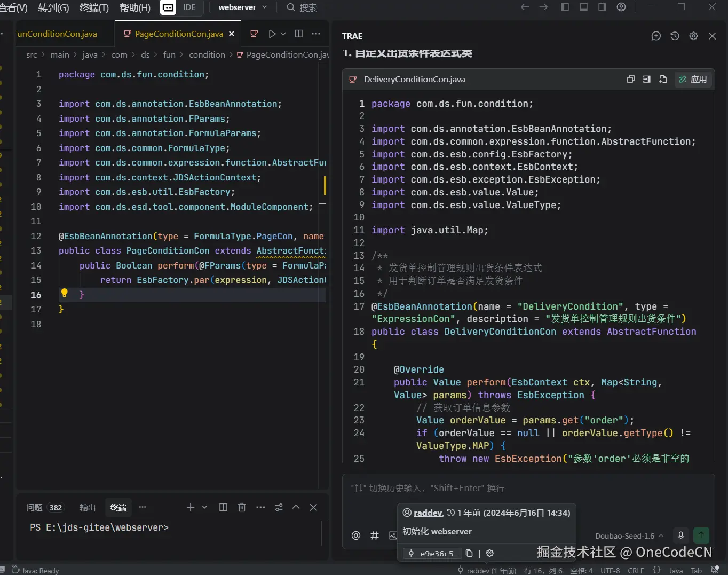Open commit e9e36c5 link
Screen dimensions: 728x575
[436, 553]
